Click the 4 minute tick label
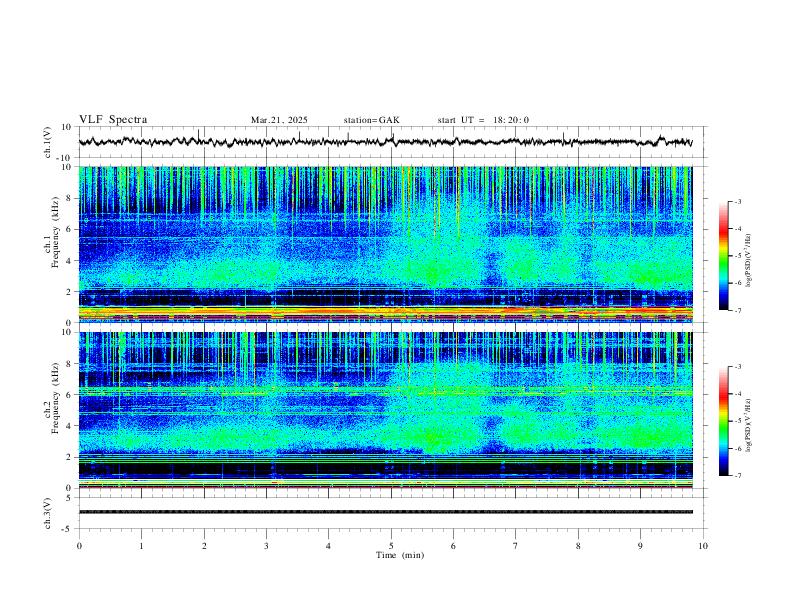 (328, 546)
